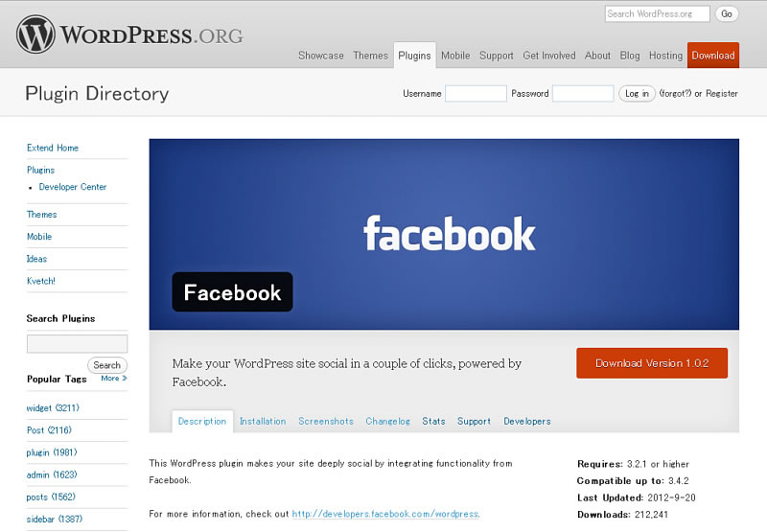The image size is (767, 532).
Task: Click the WordPress logo icon
Action: (35, 35)
